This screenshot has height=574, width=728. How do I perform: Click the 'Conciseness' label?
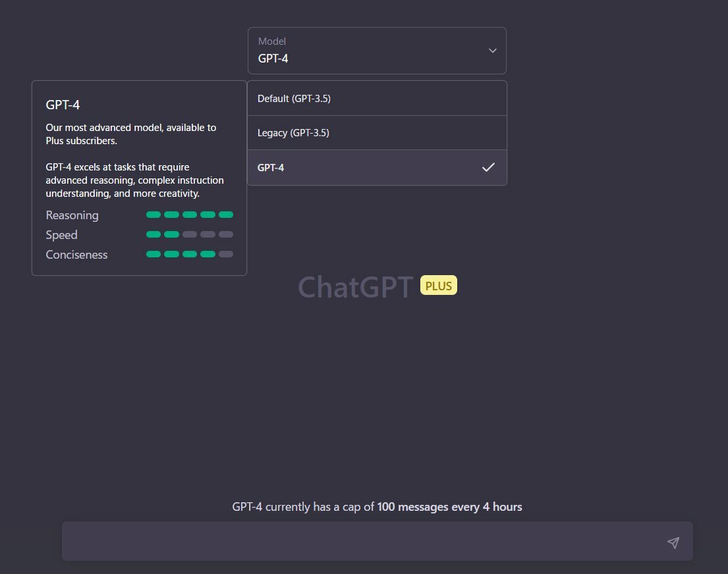76,255
